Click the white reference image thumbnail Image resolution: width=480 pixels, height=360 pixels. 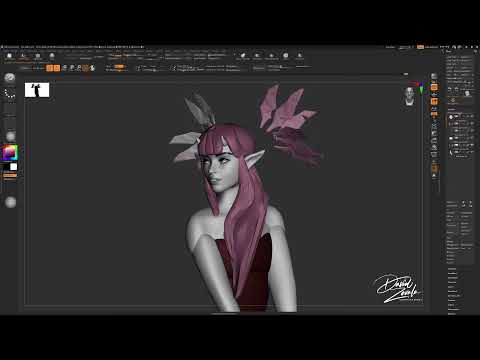(37, 90)
